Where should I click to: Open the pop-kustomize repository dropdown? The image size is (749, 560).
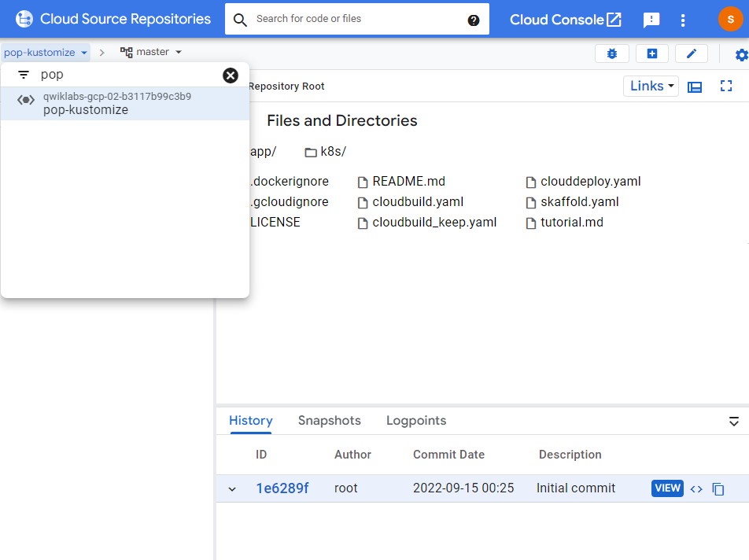46,52
